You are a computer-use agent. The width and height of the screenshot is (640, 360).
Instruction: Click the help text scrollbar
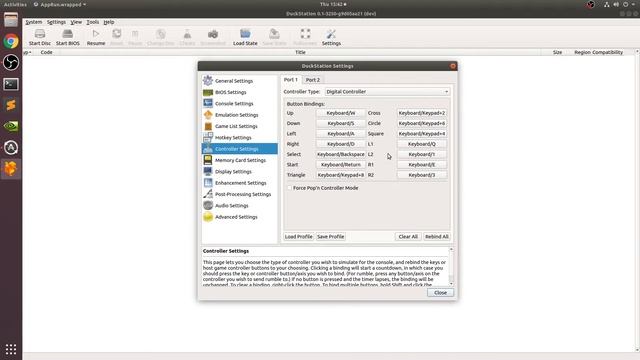click(451, 266)
